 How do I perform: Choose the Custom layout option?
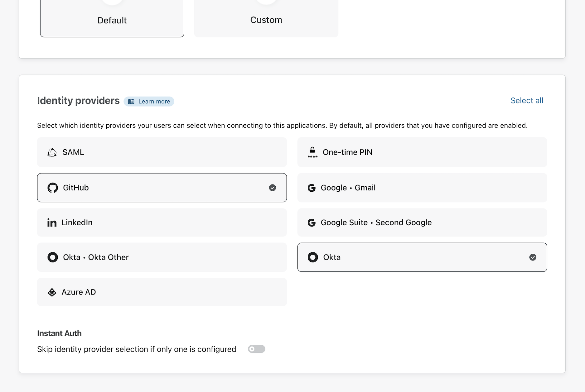coord(266,20)
